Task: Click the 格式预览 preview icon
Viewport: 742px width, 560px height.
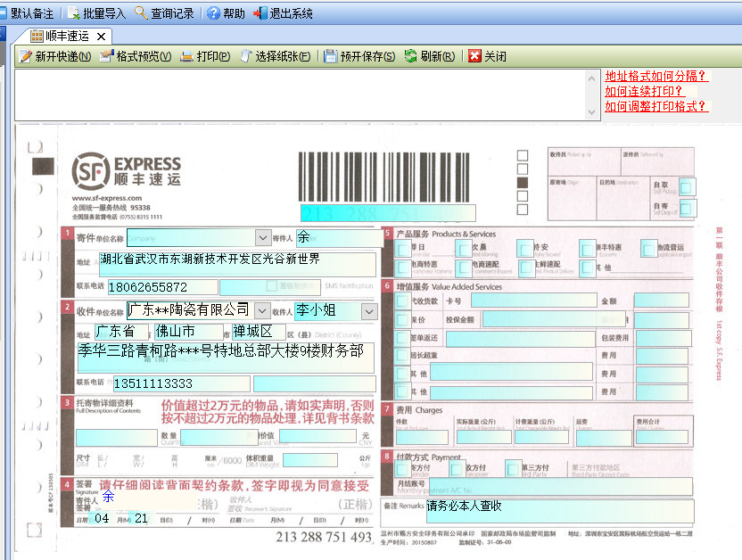Action: pos(107,56)
